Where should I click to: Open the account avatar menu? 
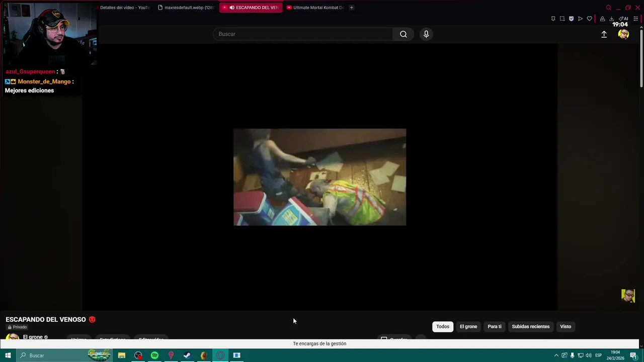click(623, 34)
